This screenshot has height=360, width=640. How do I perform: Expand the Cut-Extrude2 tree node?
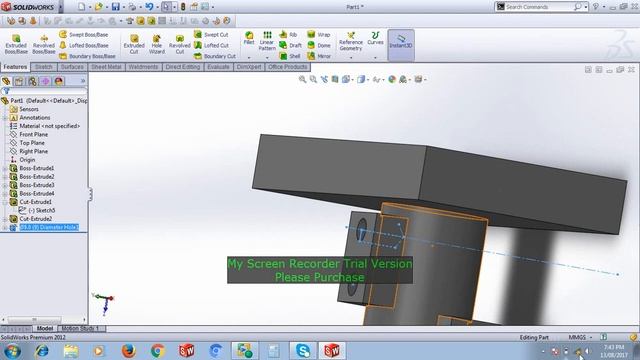[5, 219]
